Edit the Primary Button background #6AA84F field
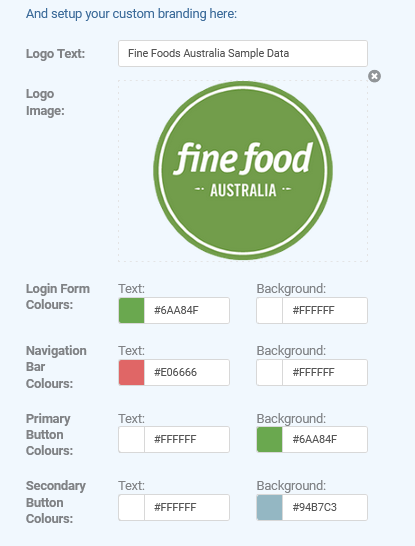The height and width of the screenshot is (546, 415). click(325, 439)
